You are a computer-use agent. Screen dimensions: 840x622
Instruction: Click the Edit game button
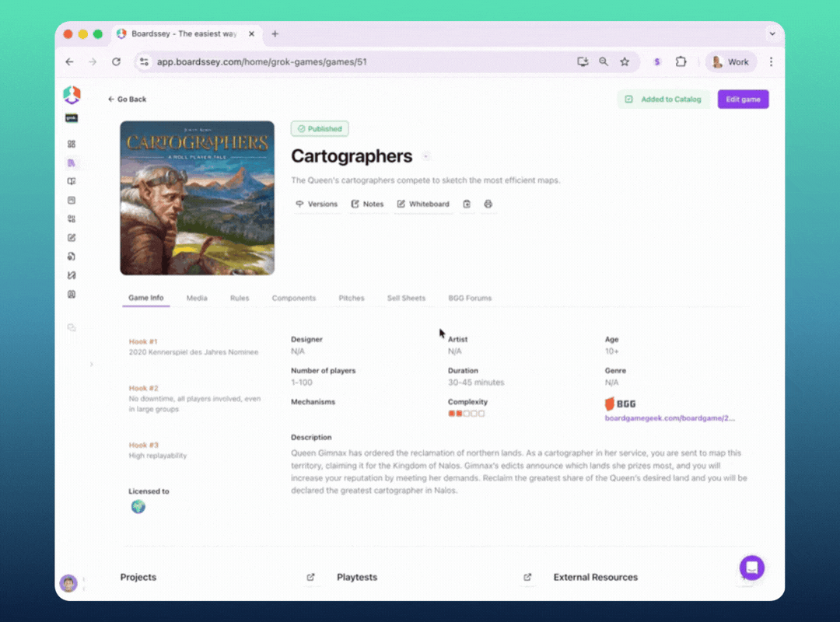click(743, 100)
